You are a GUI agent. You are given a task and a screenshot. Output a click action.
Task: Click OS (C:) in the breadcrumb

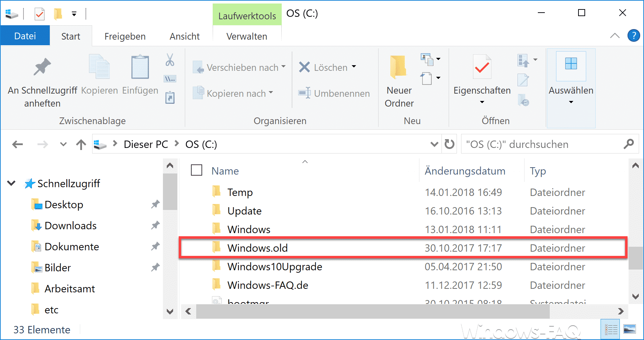(201, 144)
